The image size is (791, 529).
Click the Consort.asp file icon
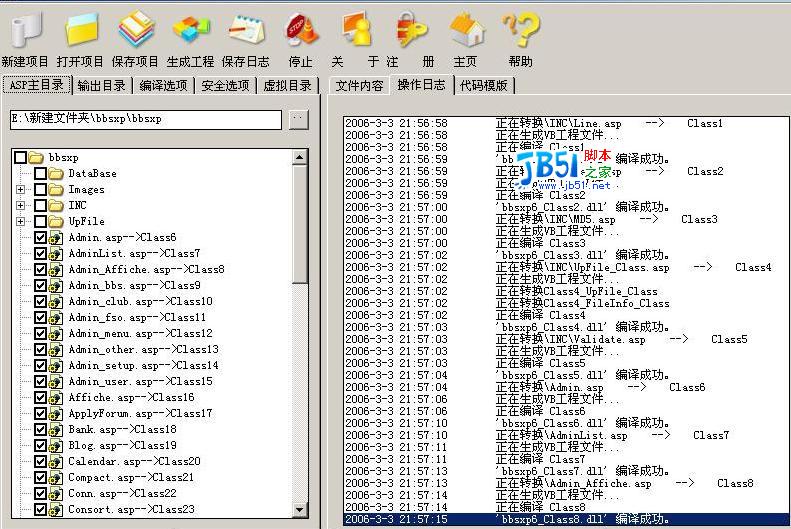(55, 509)
